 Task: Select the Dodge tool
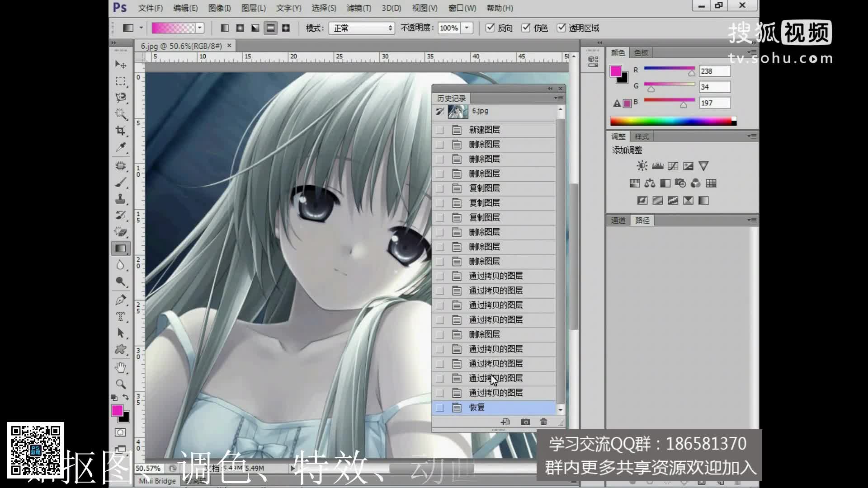[120, 282]
